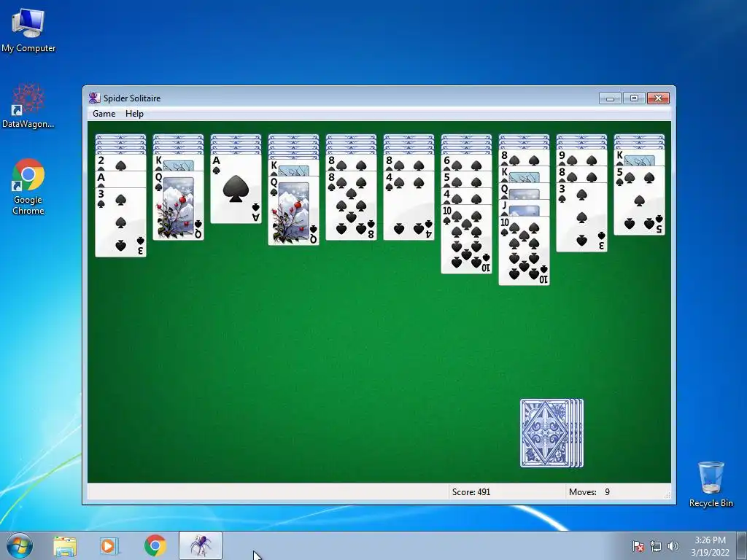Click the Ace covered by the 3 of spades

[120, 179]
